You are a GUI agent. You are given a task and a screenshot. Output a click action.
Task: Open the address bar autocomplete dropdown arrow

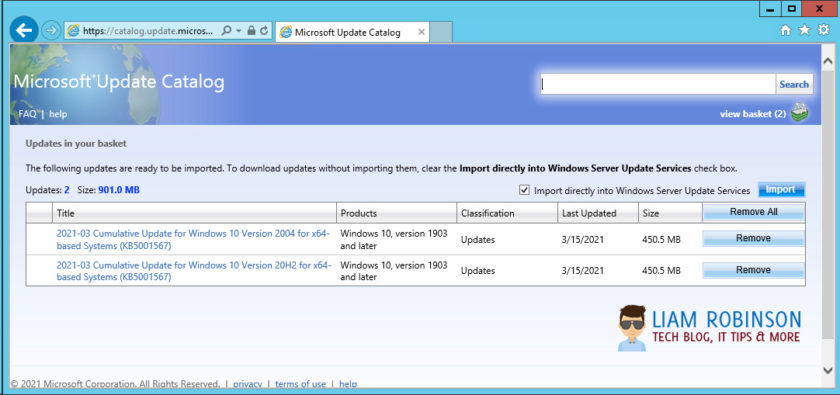(x=239, y=31)
